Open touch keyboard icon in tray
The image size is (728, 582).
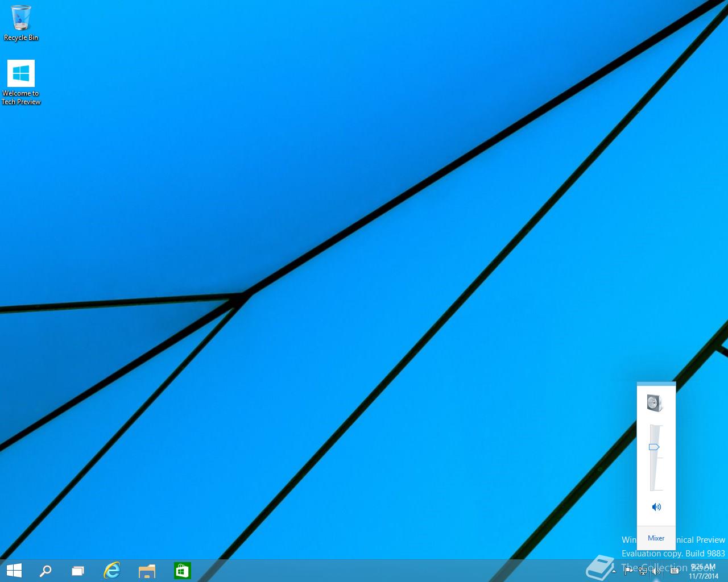click(x=675, y=571)
